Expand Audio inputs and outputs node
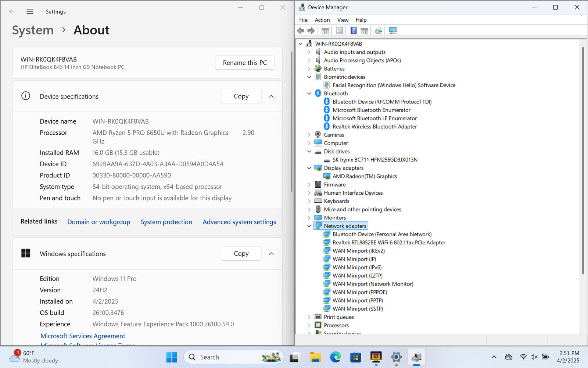The image size is (588, 368). 309,52
